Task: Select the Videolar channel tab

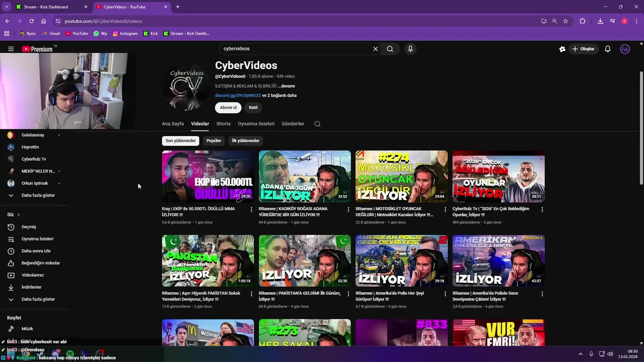Action: tap(200, 124)
